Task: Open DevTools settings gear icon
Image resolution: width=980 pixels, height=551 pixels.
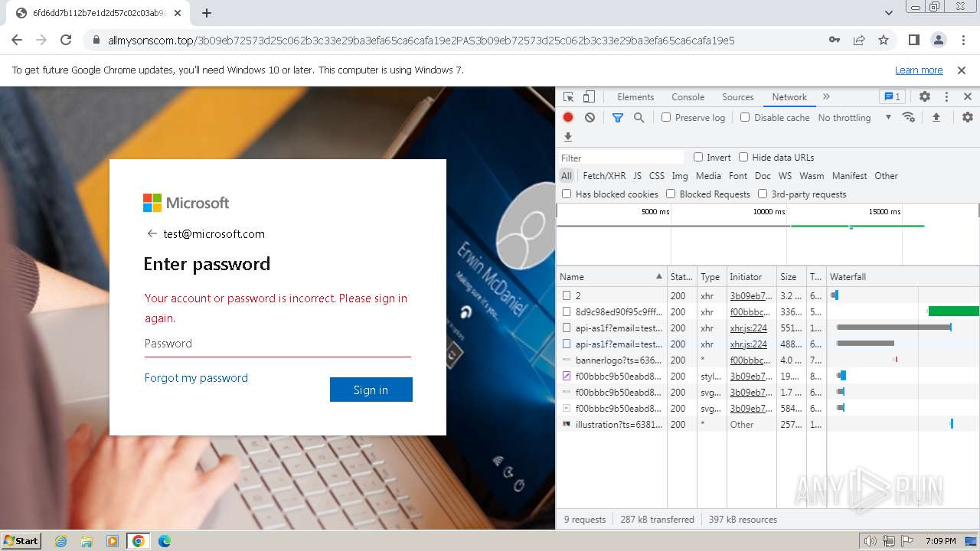Action: coord(925,96)
